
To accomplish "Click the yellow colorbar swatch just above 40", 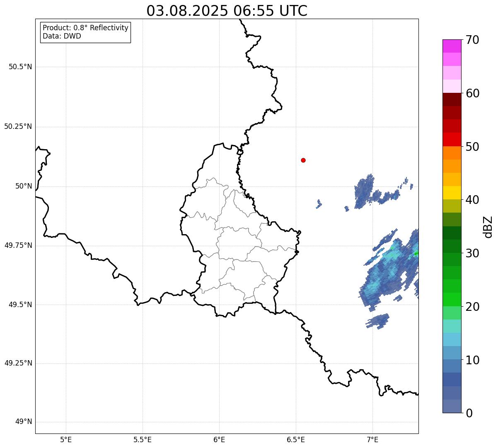I will (452, 193).
